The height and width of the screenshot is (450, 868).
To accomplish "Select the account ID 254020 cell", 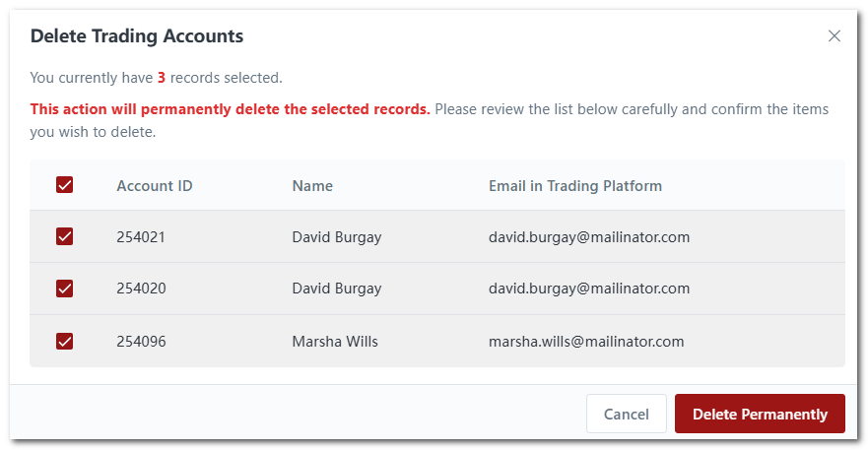I will pyautogui.click(x=141, y=289).
